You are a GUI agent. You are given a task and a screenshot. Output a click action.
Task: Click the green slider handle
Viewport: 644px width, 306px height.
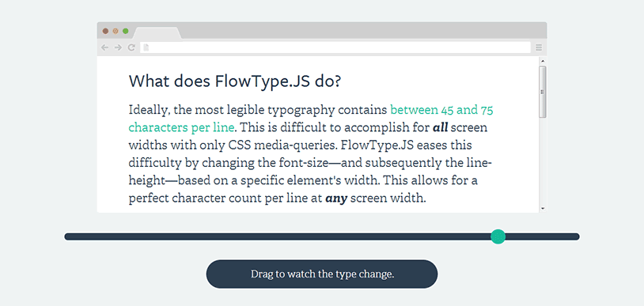(498, 236)
